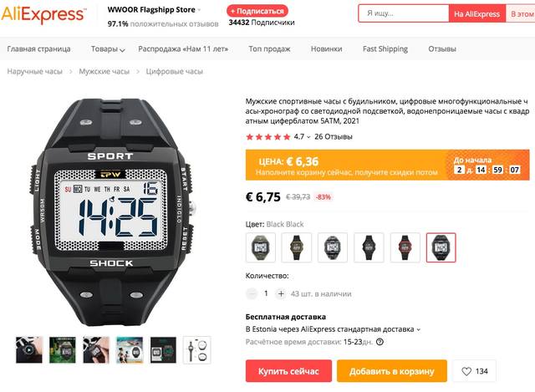Select the red-trim watch color option

click(405, 247)
